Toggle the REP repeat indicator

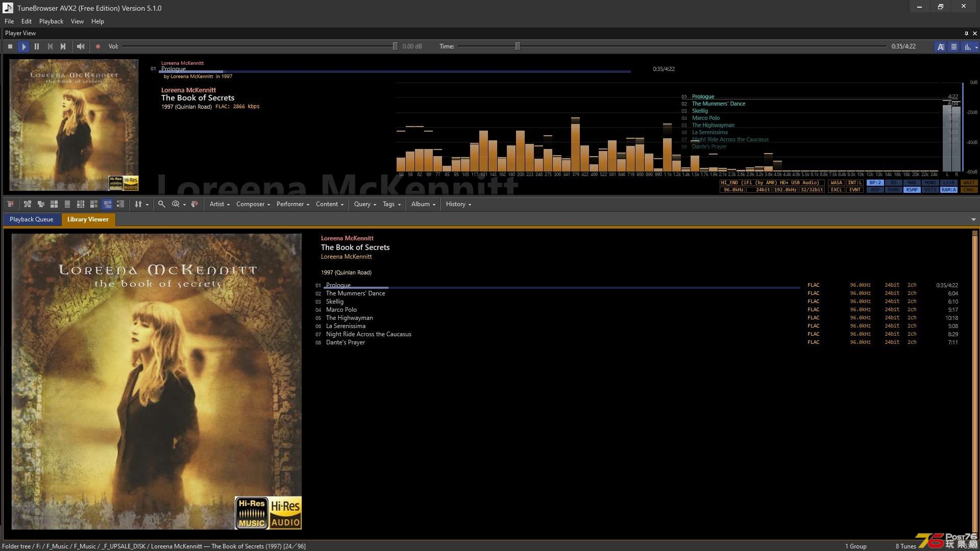click(x=875, y=190)
